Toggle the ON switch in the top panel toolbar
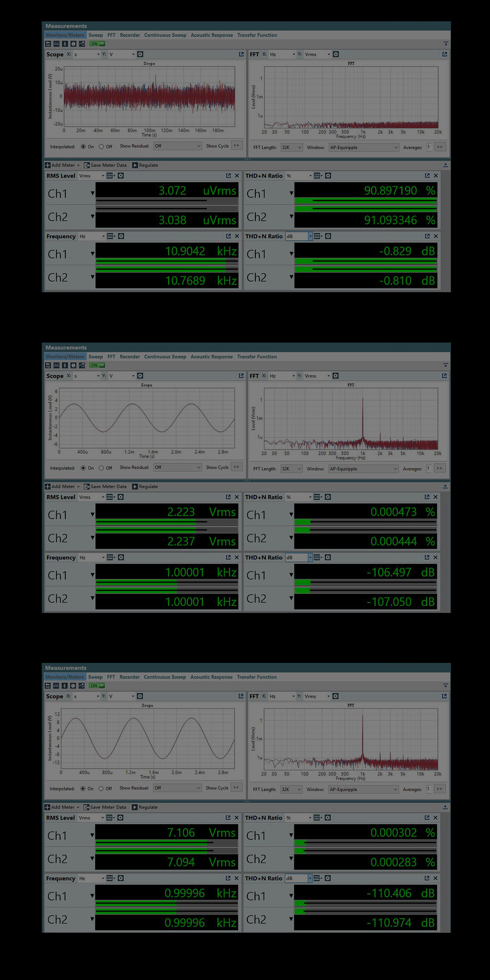The image size is (490, 980). point(97,44)
